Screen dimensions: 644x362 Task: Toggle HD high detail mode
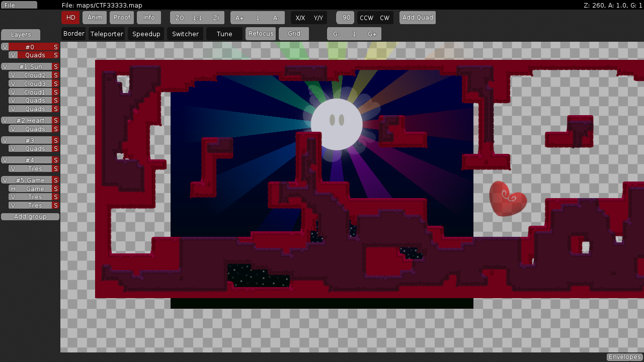(70, 18)
